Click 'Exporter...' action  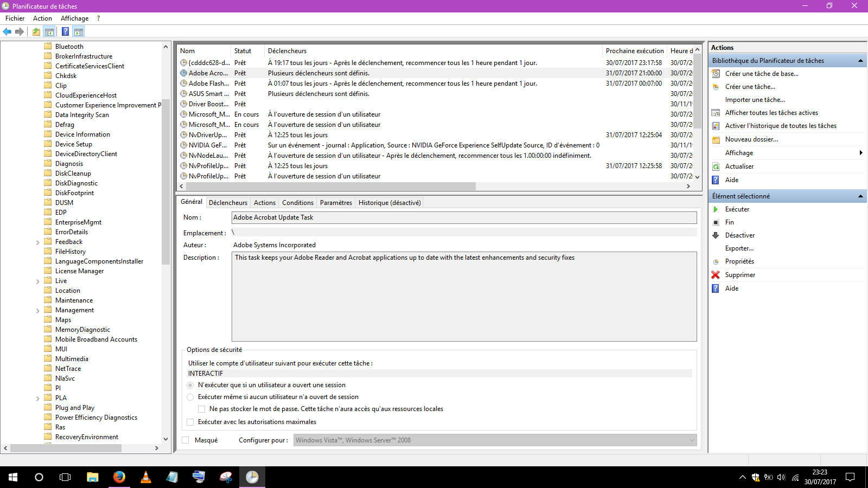pyautogui.click(x=739, y=248)
